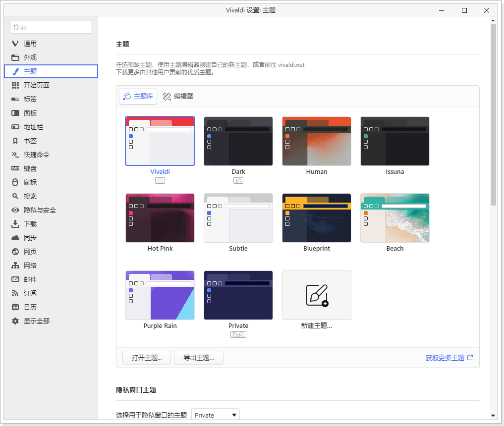Open the 开始页面 settings section
The height and width of the screenshot is (426, 504).
pyautogui.click(x=51, y=85)
